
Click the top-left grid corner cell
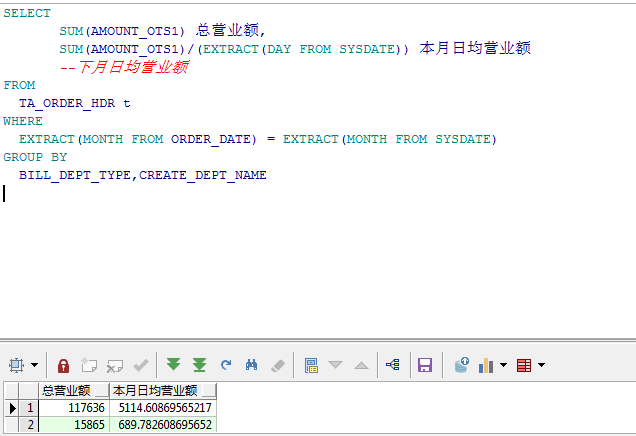pos(12,391)
